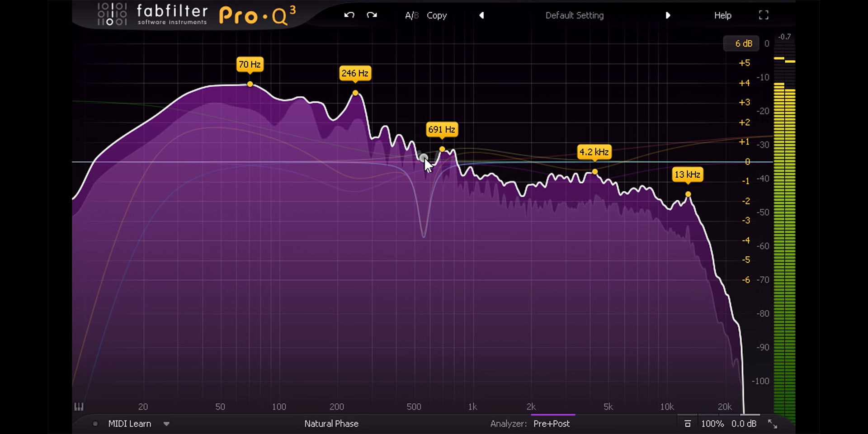Go to the previous preset arrow
The width and height of the screenshot is (868, 434).
point(481,15)
